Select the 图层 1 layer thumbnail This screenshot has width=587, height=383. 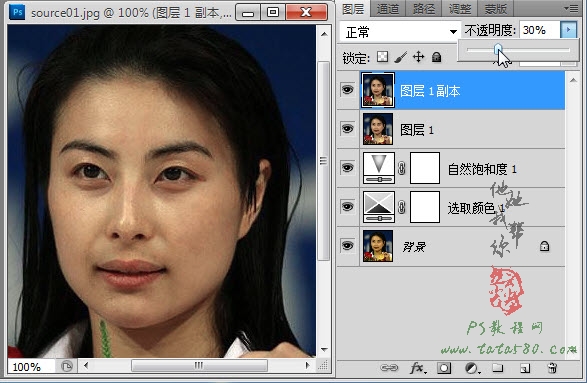pos(378,129)
